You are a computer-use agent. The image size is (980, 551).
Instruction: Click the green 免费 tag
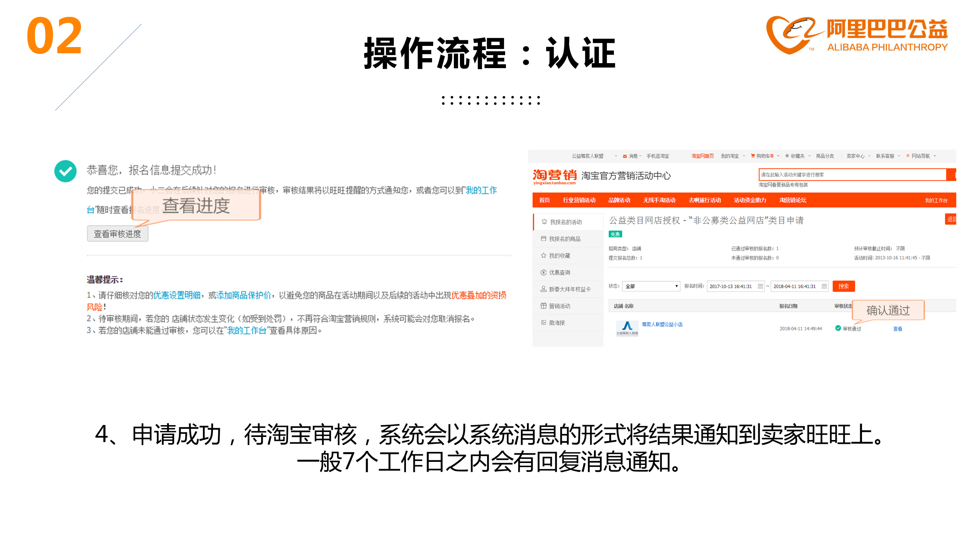click(615, 234)
